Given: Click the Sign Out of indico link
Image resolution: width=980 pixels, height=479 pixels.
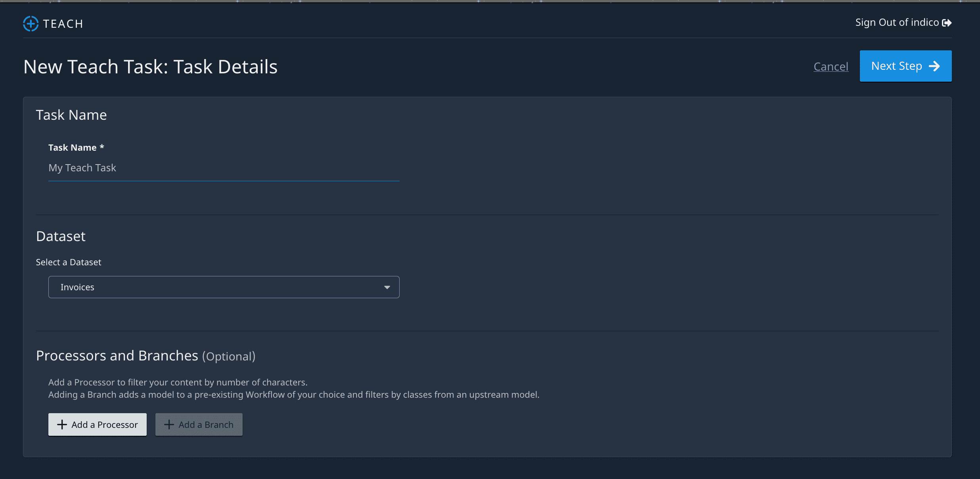Looking at the screenshot, I should pyautogui.click(x=897, y=23).
